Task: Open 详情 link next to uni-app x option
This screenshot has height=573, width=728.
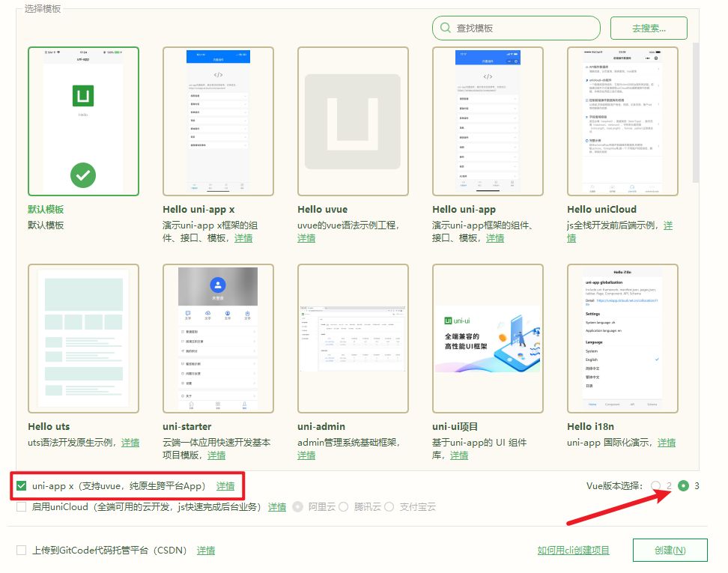Action: point(225,486)
